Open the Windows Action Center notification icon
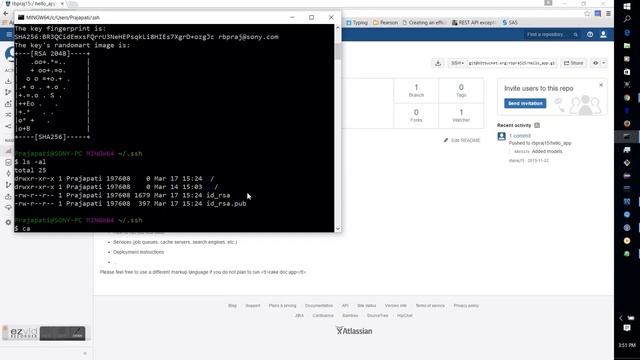640x360 pixels. [627, 328]
